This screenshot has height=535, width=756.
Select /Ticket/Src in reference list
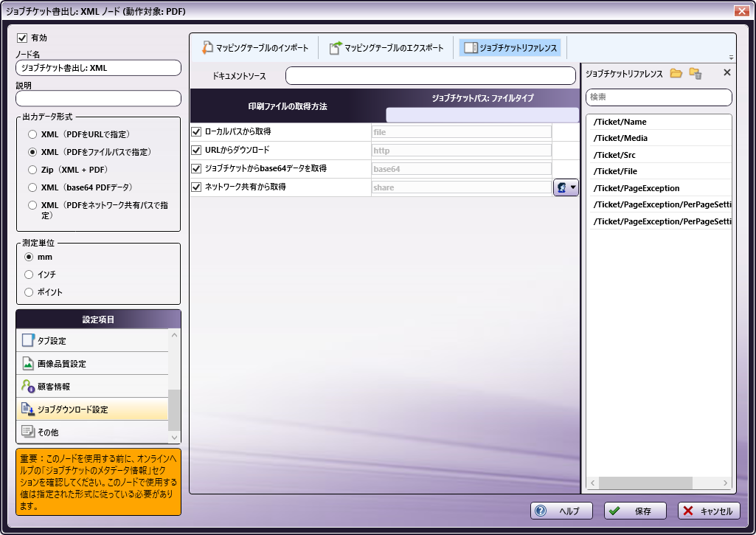tap(660, 155)
